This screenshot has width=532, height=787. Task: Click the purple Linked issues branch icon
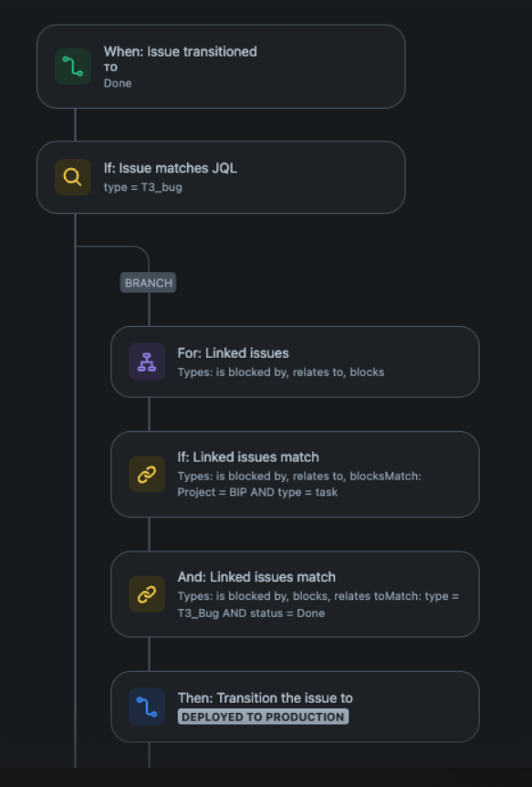(147, 362)
